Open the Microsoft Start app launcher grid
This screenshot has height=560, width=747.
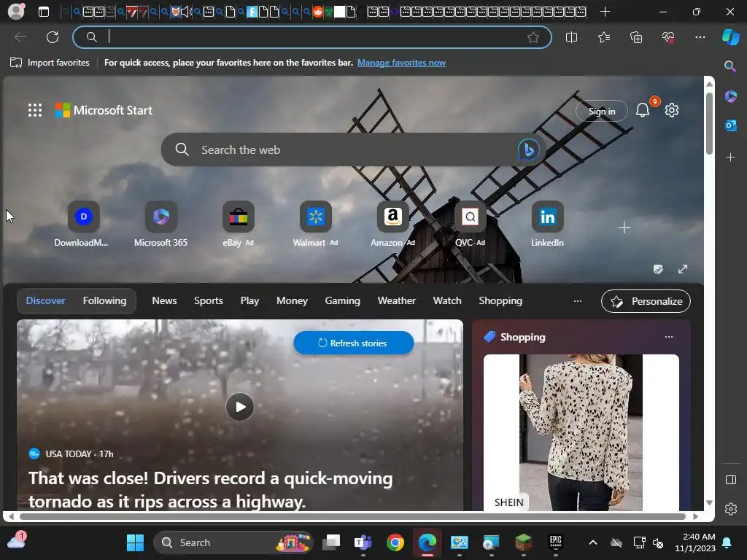[35, 111]
